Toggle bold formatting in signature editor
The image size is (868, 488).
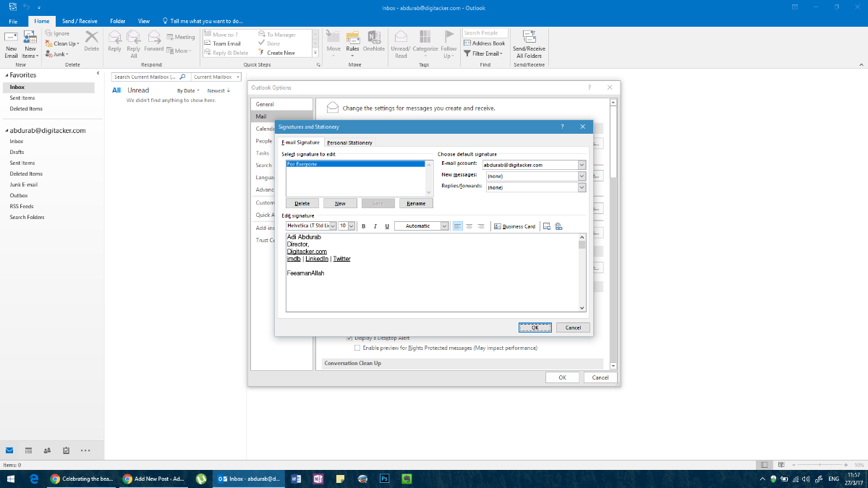tap(363, 226)
